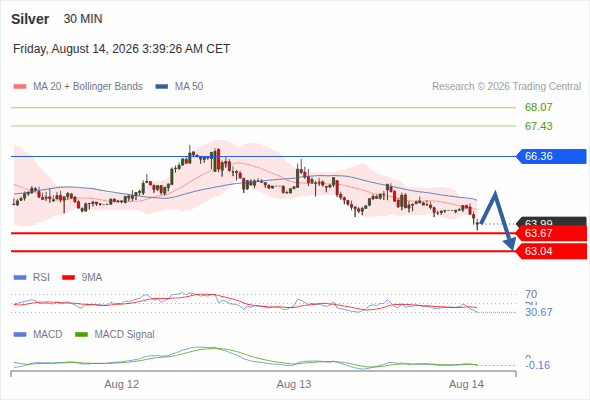Click the blue MACD legend marker
590x400 pixels.
[20, 335]
